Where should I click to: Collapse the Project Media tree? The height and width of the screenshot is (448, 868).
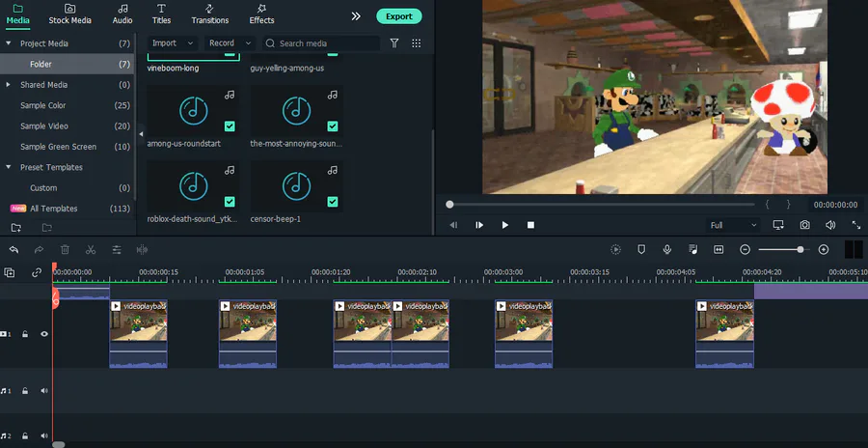[9, 43]
